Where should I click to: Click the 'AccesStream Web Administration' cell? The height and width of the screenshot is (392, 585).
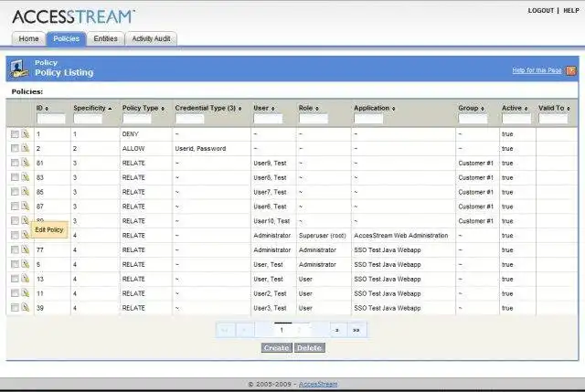(x=401, y=236)
